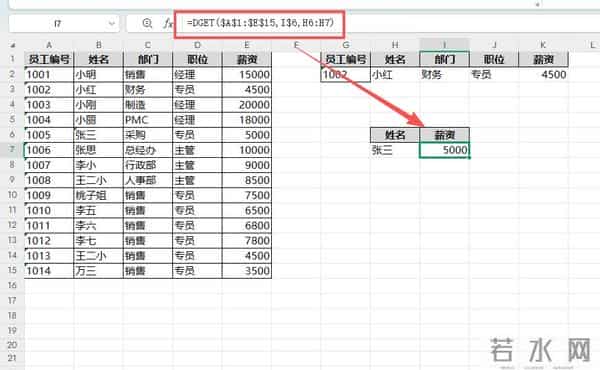Viewport: 600px width, 370px height.
Task: Click name cell 张三 in column B
Action: (99, 135)
